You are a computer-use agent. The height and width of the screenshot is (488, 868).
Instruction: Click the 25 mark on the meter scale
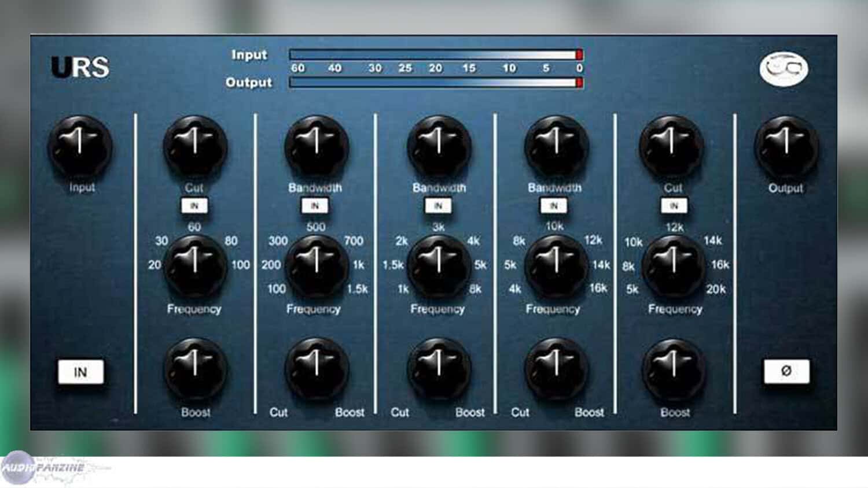(x=405, y=68)
